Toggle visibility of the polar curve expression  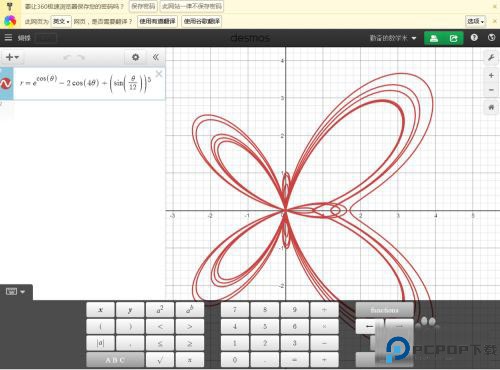(x=6, y=83)
